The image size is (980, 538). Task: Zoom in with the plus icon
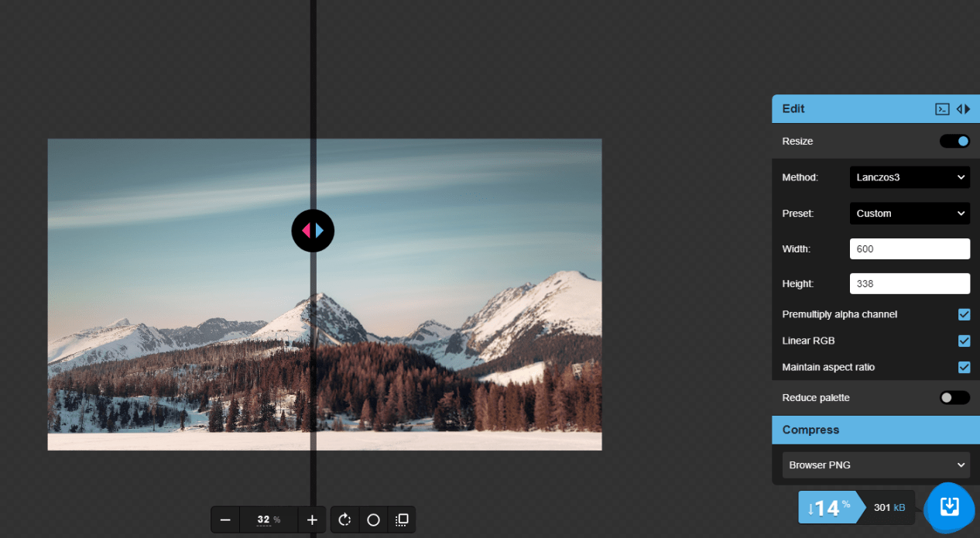tap(312, 519)
